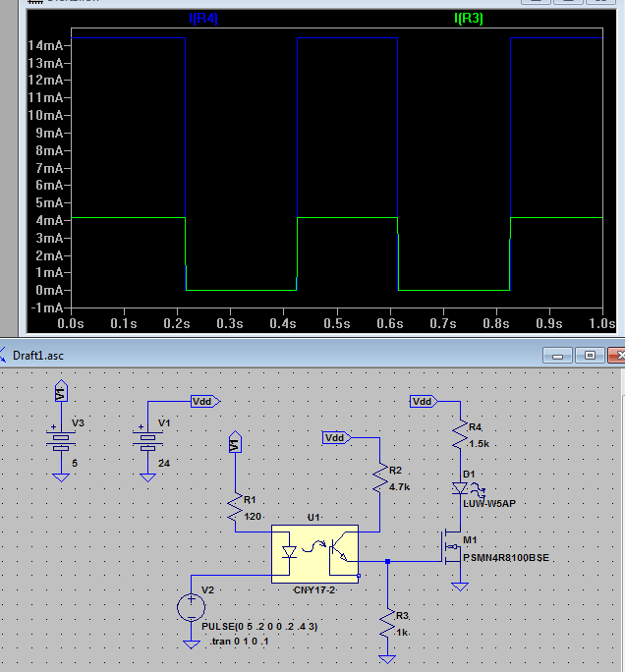Minimize the Draft1.asc window

[557, 356]
